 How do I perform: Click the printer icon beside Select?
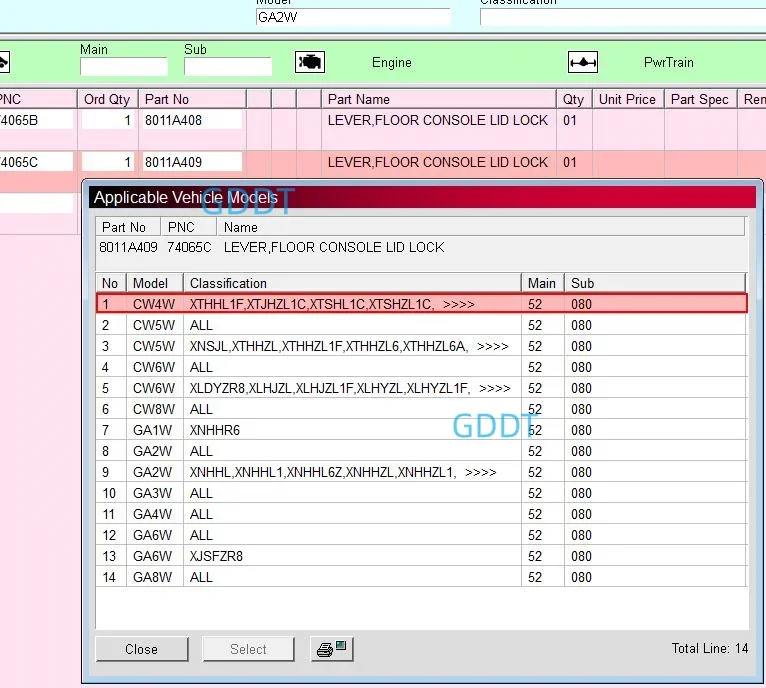(x=330, y=649)
